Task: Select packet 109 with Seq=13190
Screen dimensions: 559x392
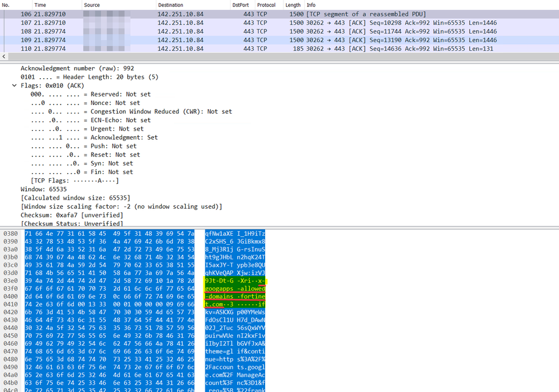Action: click(x=280, y=40)
